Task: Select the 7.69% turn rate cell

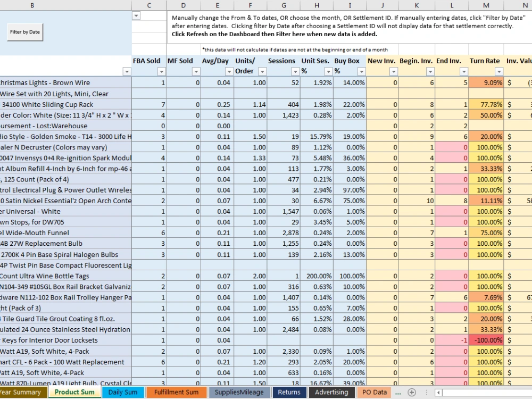Action: (x=486, y=297)
